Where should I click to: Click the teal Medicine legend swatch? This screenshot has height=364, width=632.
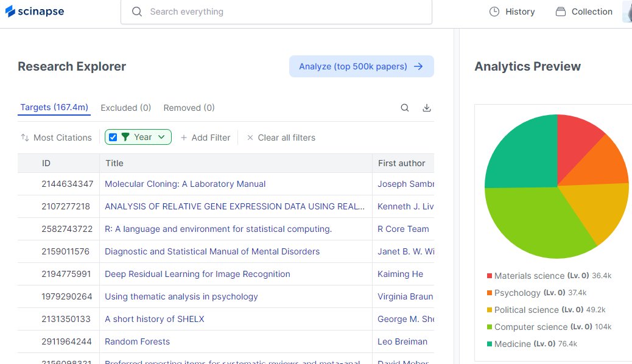(490, 344)
